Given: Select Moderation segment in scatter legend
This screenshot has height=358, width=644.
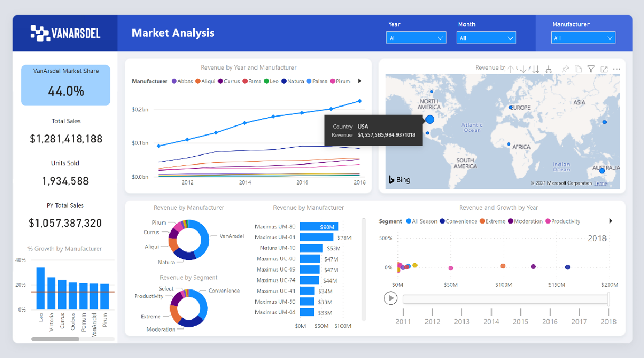Looking at the screenshot, I should tap(526, 221).
